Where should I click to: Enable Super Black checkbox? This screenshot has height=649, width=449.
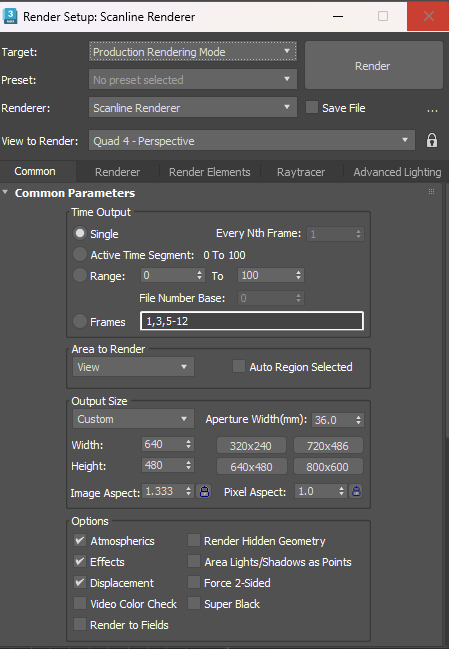pos(194,603)
